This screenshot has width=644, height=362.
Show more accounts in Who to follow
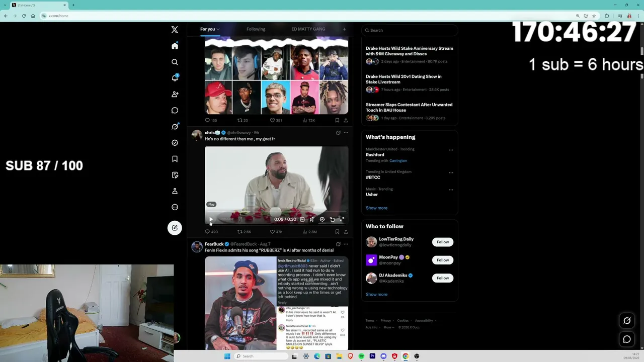pos(376,295)
